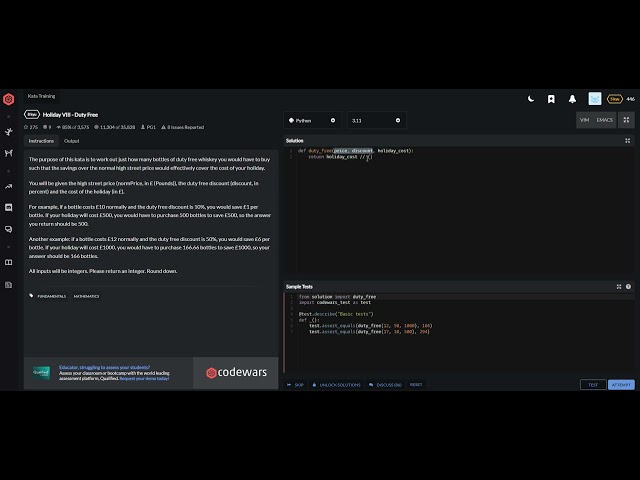Click the 275 stars count
The width and height of the screenshot is (640, 480).
click(x=31, y=127)
